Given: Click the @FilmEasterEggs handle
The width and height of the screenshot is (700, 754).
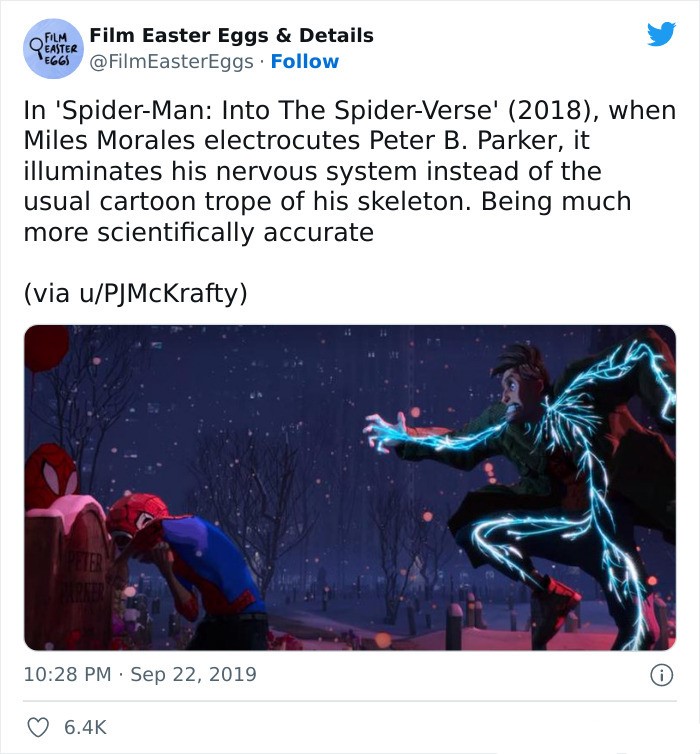Looking at the screenshot, I should 172,62.
